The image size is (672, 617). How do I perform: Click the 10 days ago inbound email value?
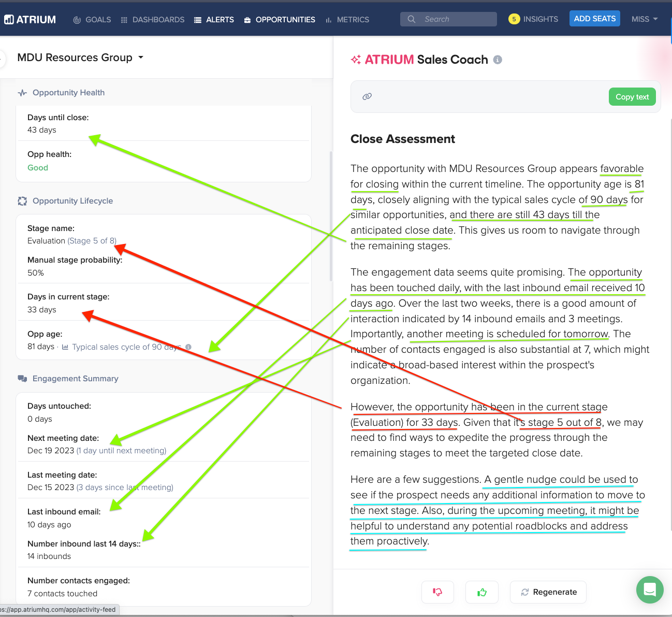tap(49, 525)
